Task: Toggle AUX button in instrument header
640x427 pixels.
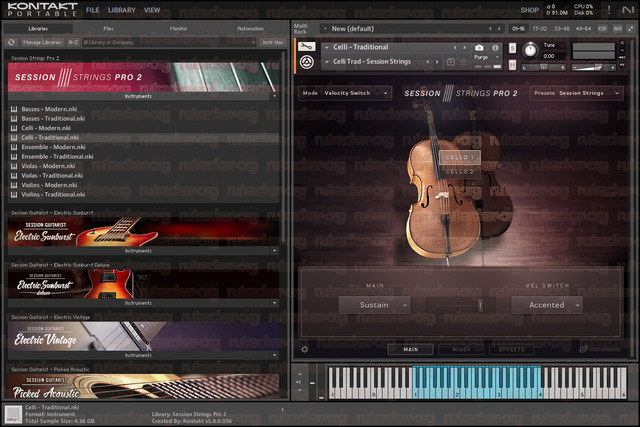Action: (622, 57)
